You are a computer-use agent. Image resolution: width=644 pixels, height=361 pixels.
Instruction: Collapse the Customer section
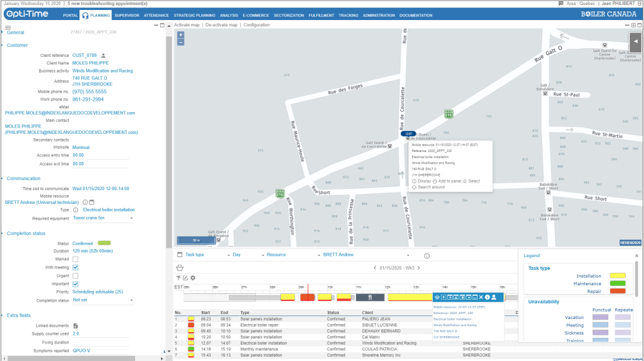18,45
